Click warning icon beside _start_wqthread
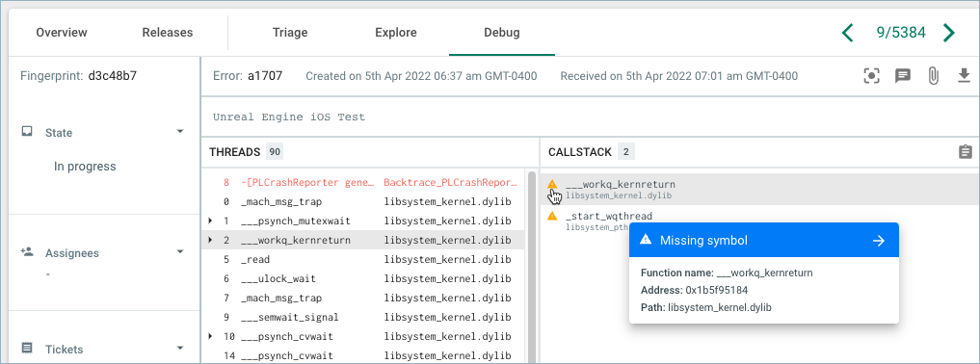This screenshot has width=980, height=364. click(x=552, y=216)
